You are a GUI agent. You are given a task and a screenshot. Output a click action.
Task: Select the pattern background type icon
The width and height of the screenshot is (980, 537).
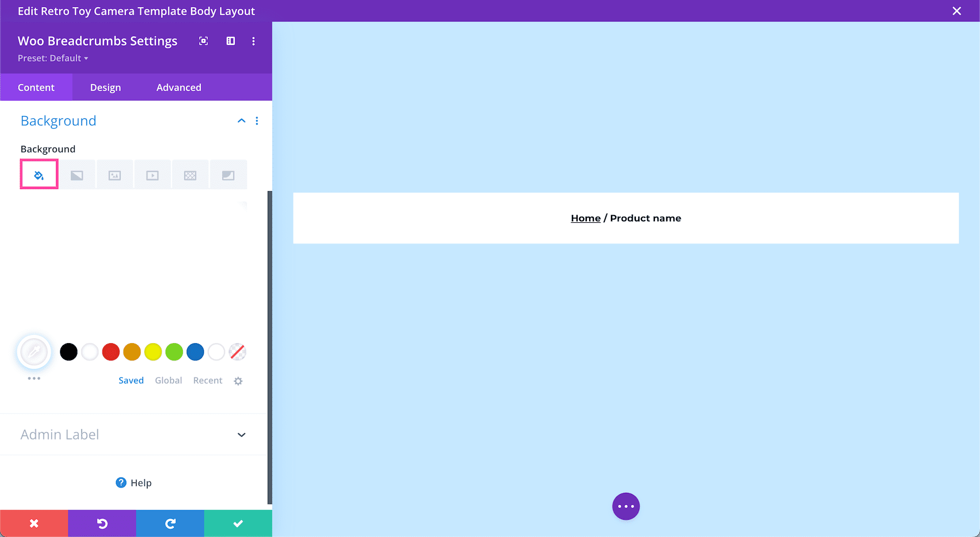tap(190, 174)
